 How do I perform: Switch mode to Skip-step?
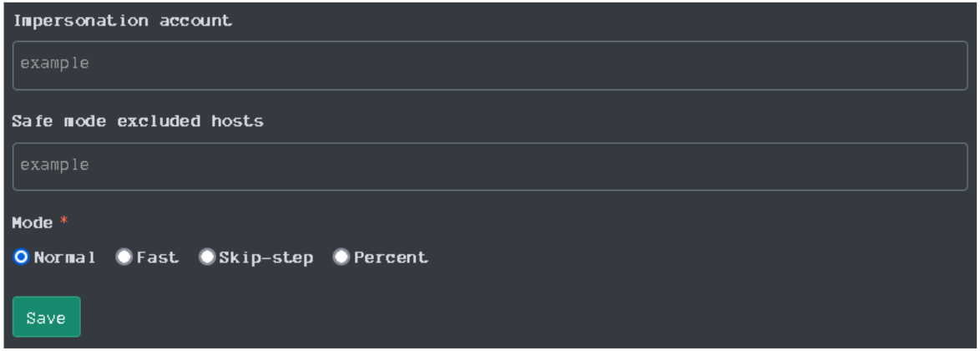tap(207, 257)
